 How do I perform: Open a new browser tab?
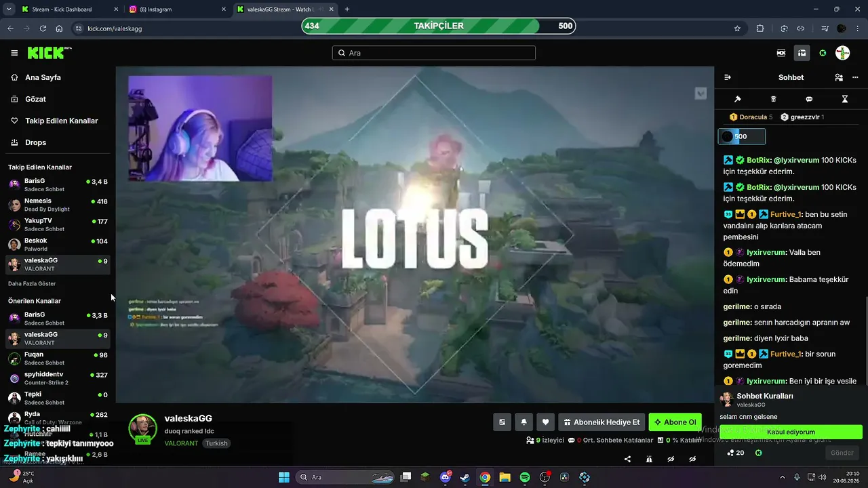[347, 9]
